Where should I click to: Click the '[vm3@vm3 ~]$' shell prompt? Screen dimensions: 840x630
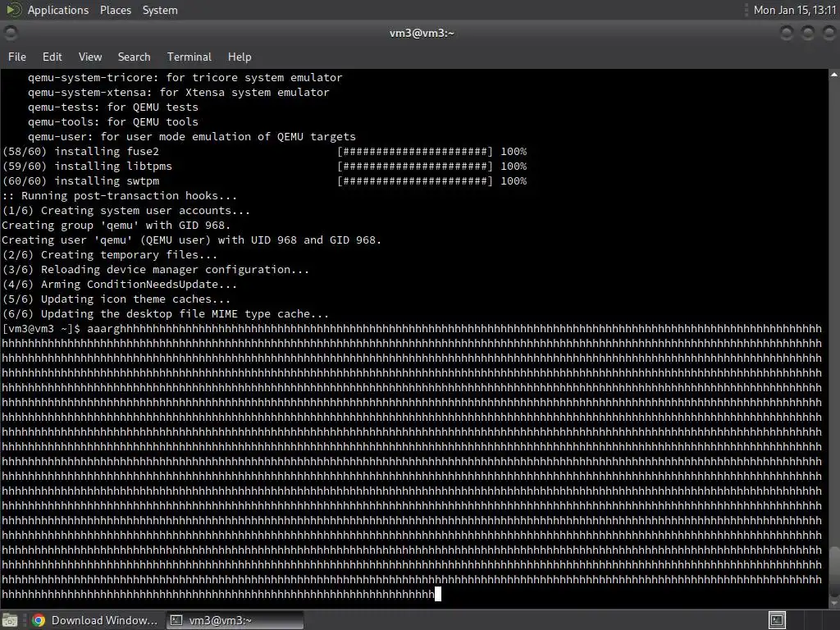click(41, 328)
